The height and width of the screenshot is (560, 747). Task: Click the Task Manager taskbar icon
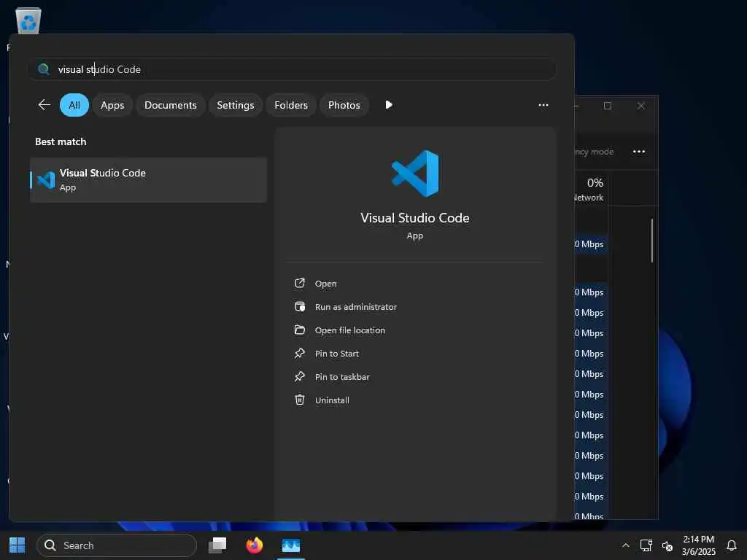[x=291, y=545]
